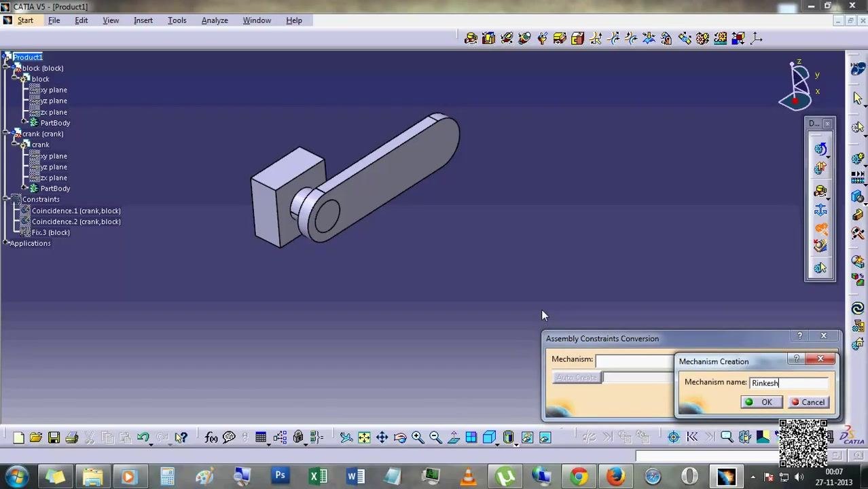The width and height of the screenshot is (868, 489).
Task: Select Coincidence.2 (crank,block) constraint
Action: click(76, 221)
